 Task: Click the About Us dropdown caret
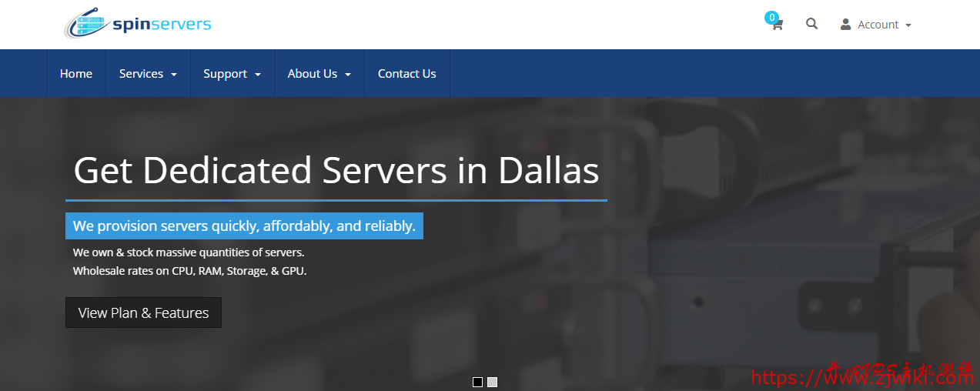pos(348,75)
